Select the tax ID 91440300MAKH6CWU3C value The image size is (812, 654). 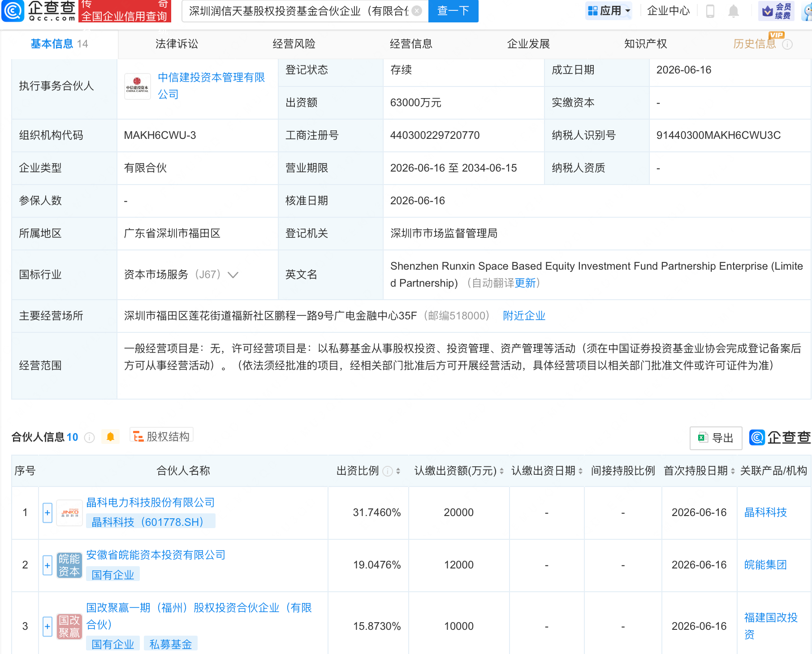[718, 135]
